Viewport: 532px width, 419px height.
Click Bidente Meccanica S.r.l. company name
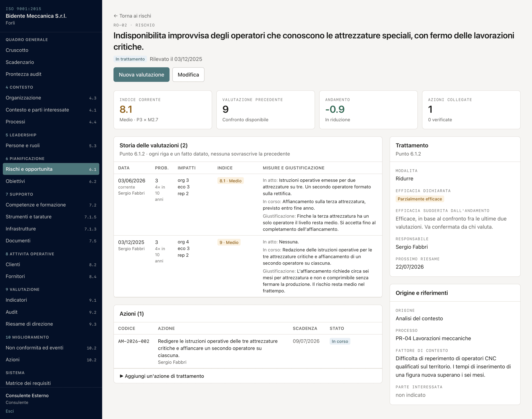pyautogui.click(x=36, y=16)
